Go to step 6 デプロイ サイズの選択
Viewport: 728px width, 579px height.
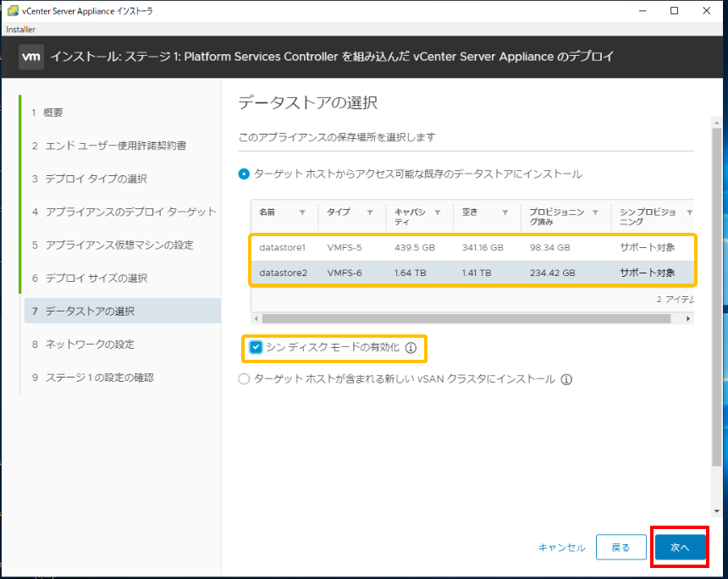[x=90, y=278]
